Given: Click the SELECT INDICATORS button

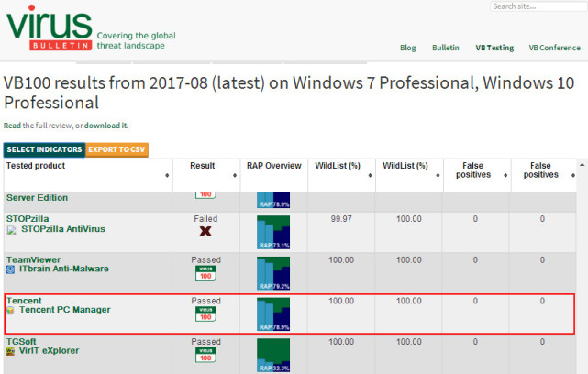Looking at the screenshot, I should (44, 149).
